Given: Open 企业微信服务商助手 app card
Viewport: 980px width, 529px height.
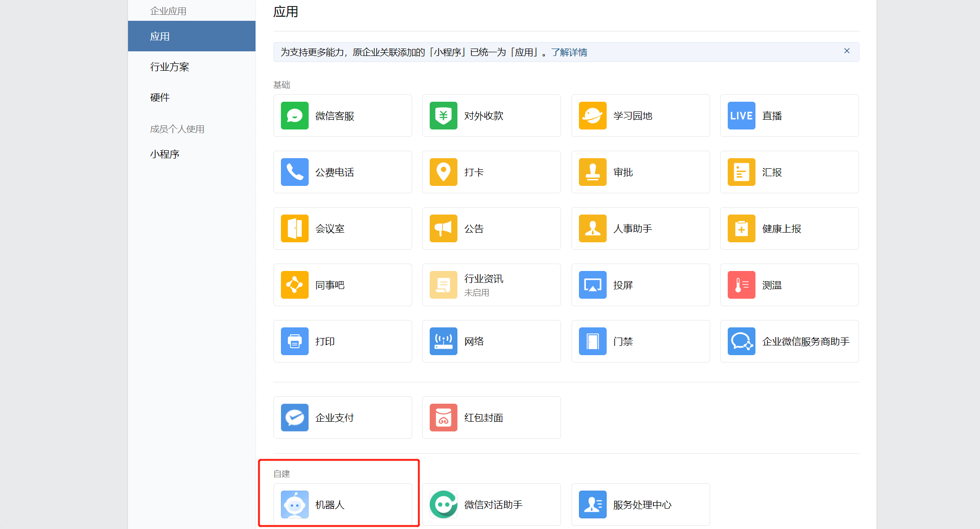Looking at the screenshot, I should click(x=789, y=341).
